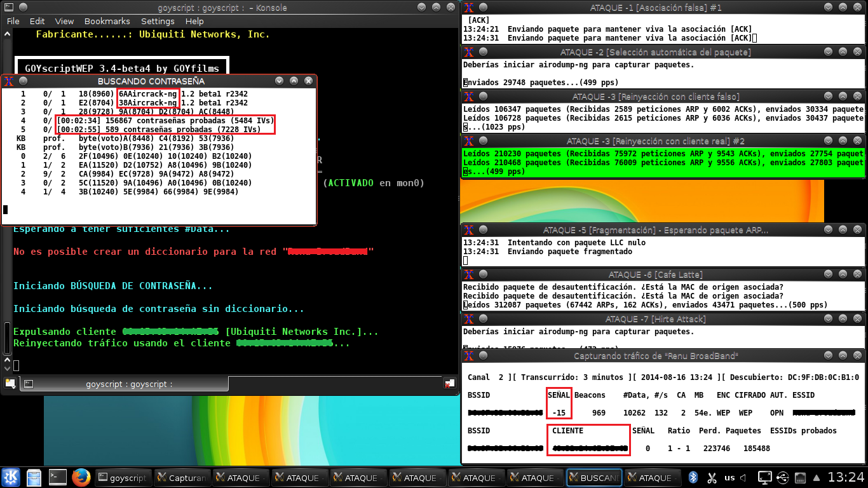Switch the 'us' keyboard layout indicator
Screen dimensions: 868x488
pos(729,478)
